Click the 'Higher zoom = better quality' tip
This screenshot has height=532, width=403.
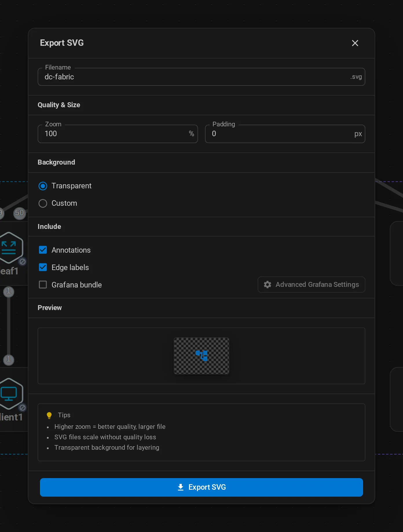110,427
